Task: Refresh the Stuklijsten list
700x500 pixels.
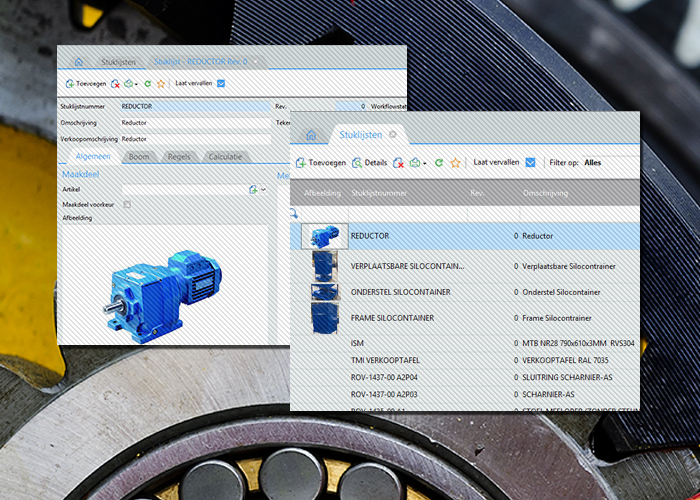Action: point(439,163)
